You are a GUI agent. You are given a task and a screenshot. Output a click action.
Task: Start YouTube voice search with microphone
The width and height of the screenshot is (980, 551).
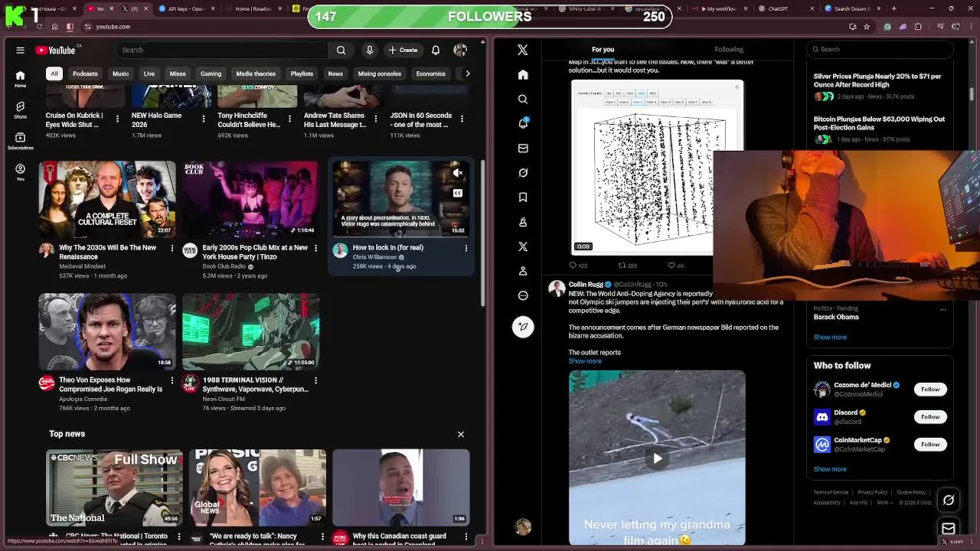pyautogui.click(x=370, y=51)
